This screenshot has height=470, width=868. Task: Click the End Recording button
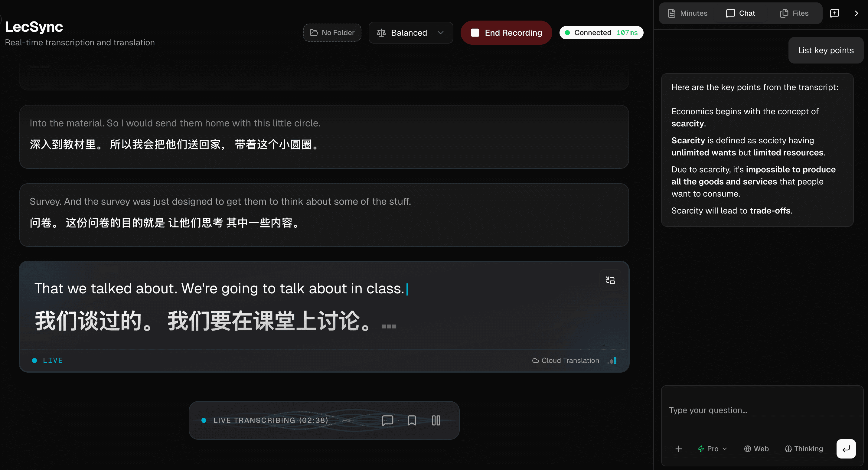click(x=506, y=32)
